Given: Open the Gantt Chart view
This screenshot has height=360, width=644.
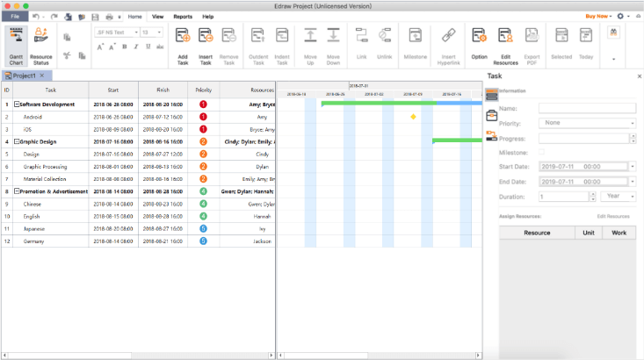Looking at the screenshot, I should point(16,46).
